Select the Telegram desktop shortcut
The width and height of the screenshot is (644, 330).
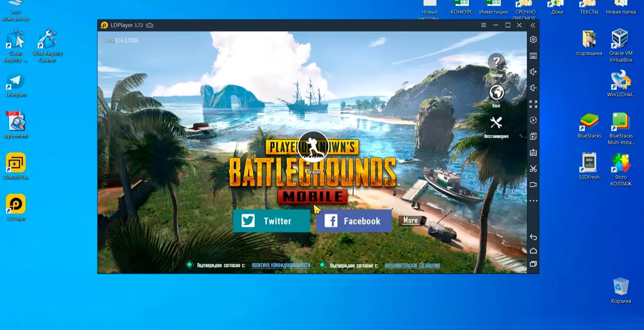pyautogui.click(x=16, y=85)
